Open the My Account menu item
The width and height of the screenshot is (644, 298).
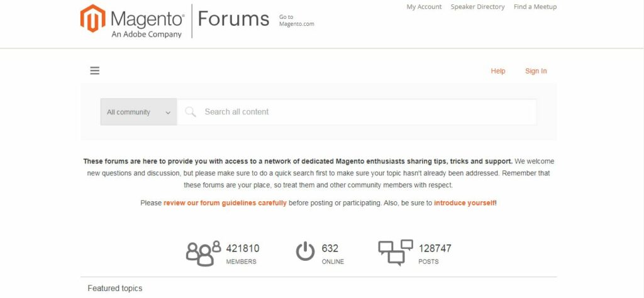point(424,7)
